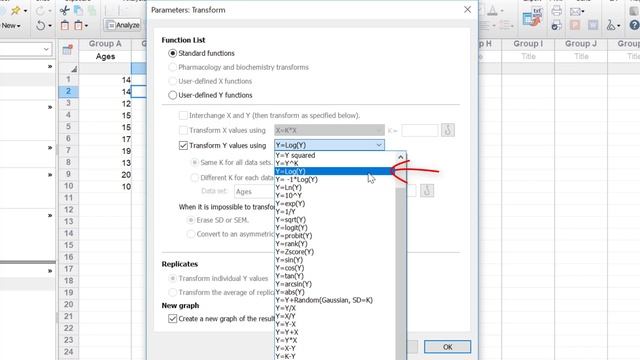Collapse the Transform Y values function dropdown
The image size is (640, 360).
coord(379,145)
